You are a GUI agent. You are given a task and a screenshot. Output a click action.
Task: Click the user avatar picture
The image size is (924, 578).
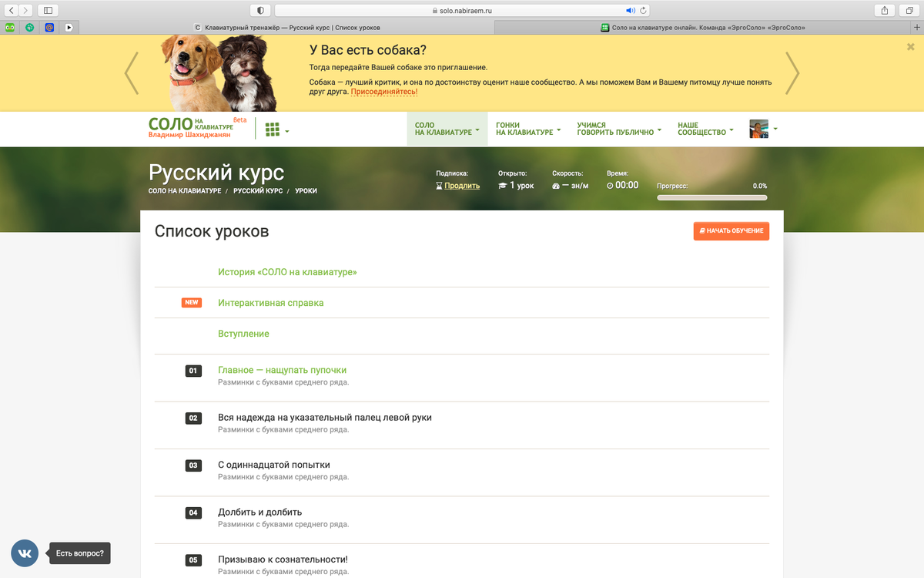[x=758, y=129]
